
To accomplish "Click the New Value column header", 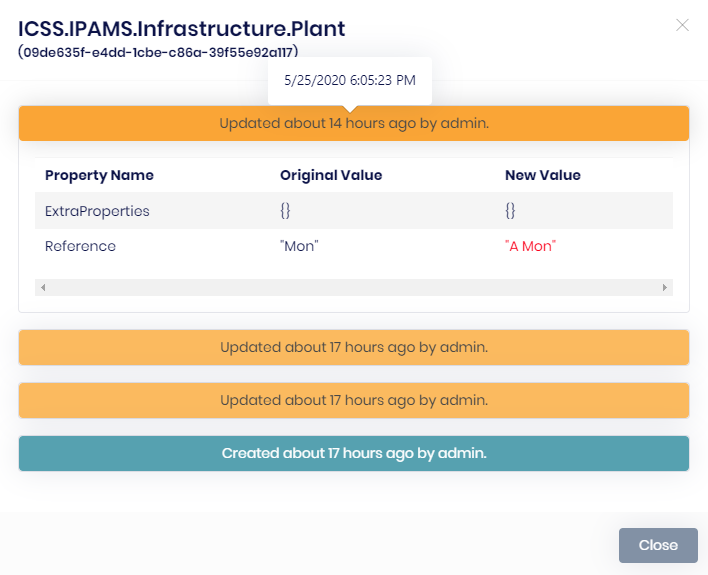I will pos(543,175).
